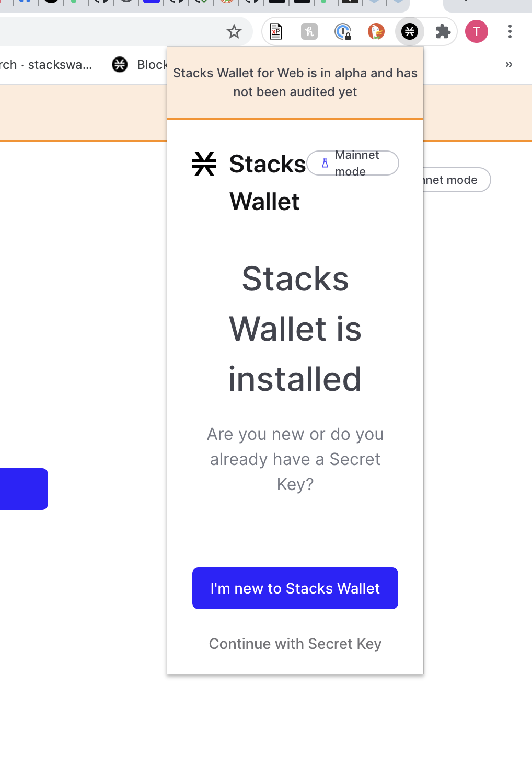Click the 1Password extension icon
This screenshot has height=768, width=532.
(x=343, y=31)
